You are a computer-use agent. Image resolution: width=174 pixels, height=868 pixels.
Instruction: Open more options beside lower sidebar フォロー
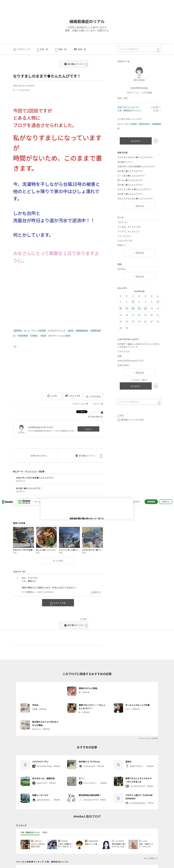[156, 386]
